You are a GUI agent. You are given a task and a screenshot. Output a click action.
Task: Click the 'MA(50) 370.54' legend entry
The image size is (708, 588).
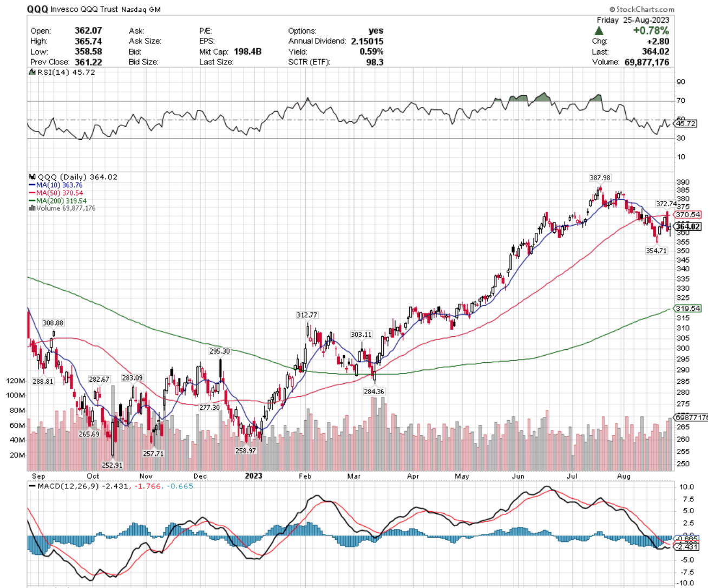pyautogui.click(x=60, y=193)
